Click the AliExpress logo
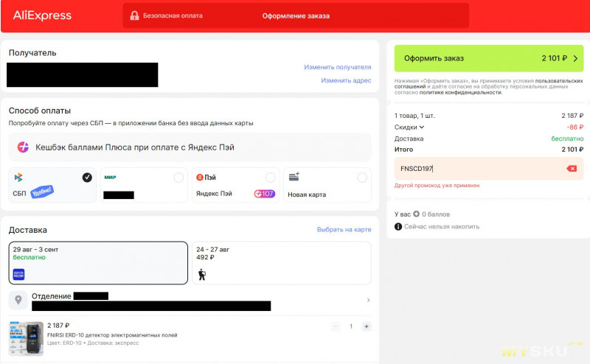590x364 pixels. click(x=42, y=15)
